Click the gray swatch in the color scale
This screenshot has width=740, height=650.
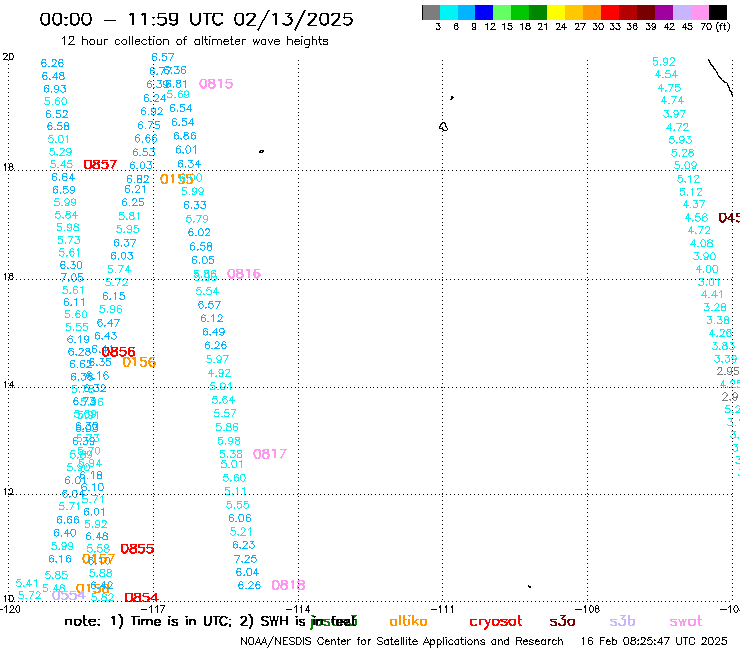coord(431,12)
